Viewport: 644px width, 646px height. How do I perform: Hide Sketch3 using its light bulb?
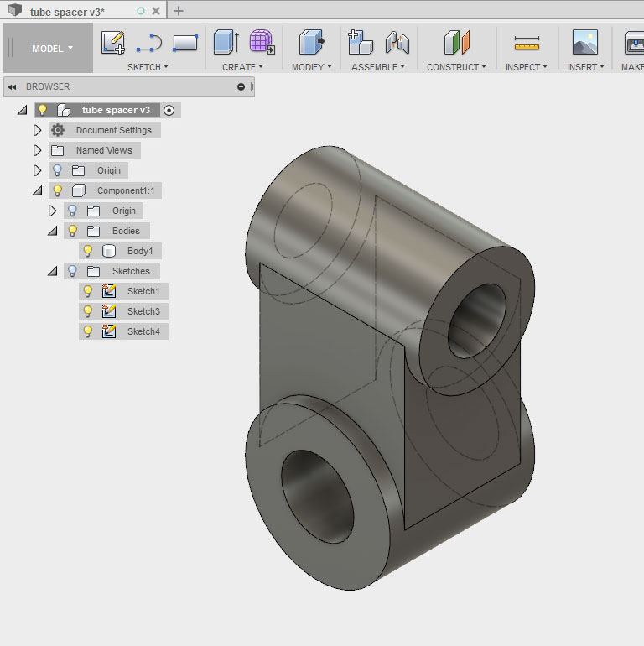[88, 311]
